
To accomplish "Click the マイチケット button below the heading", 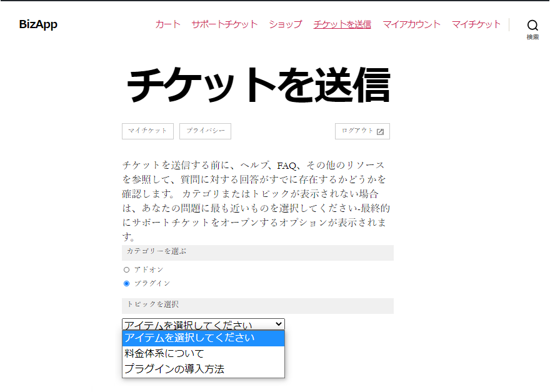I will (147, 131).
